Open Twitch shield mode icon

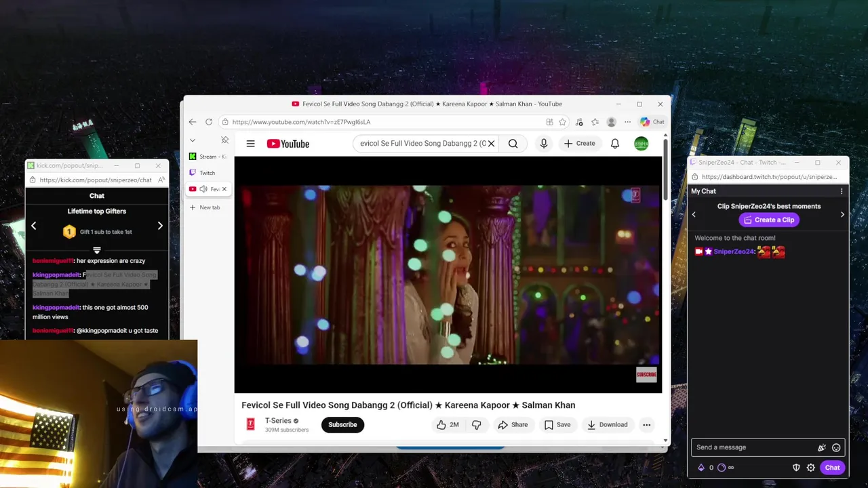click(x=797, y=468)
